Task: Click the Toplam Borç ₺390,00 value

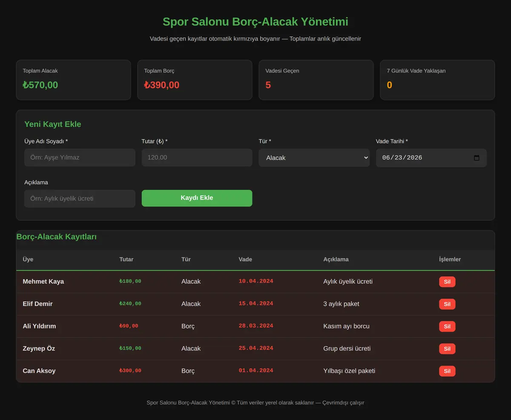Action: tap(162, 85)
